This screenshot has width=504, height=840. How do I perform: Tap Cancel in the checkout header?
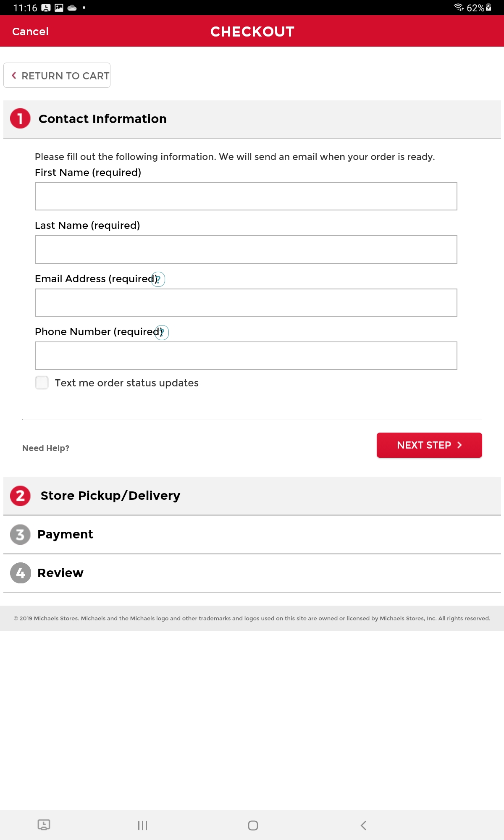(x=30, y=31)
